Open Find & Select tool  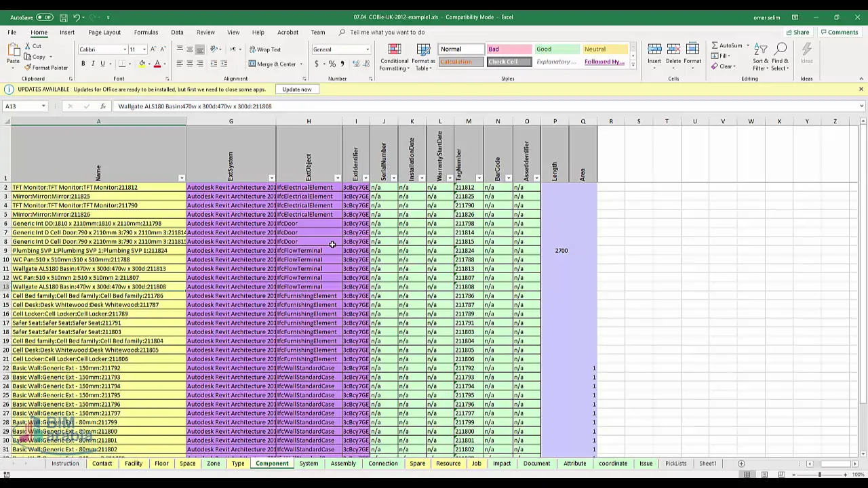(x=781, y=57)
